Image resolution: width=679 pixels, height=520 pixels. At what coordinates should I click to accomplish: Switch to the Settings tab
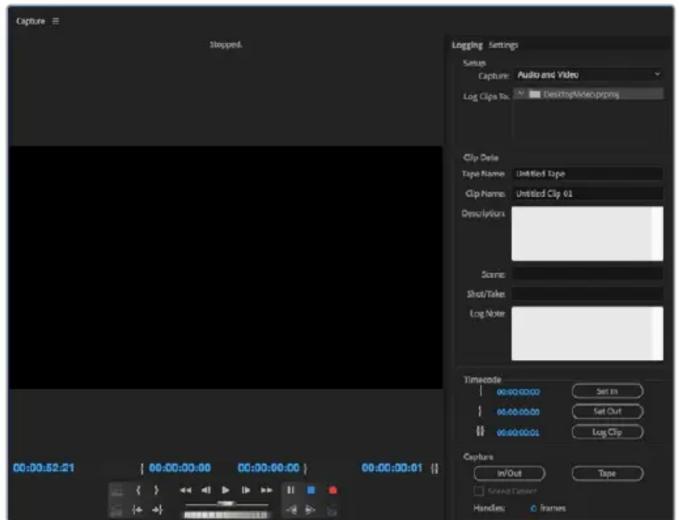pos(503,45)
